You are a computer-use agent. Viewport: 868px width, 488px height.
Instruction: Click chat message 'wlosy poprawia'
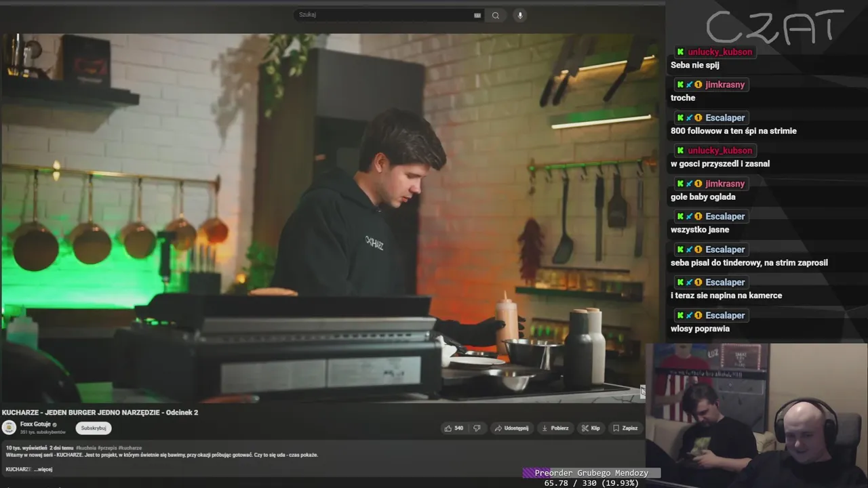tap(700, 329)
